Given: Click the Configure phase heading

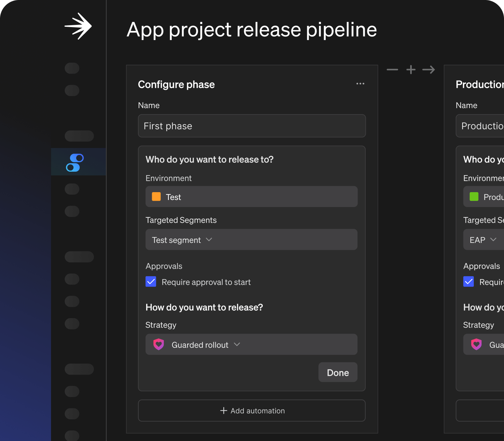Looking at the screenshot, I should (x=176, y=84).
